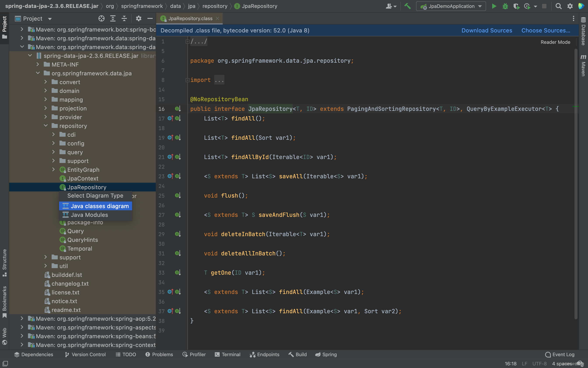Open Project panel options gear
Image resolution: width=588 pixels, height=368 pixels.
(138, 18)
